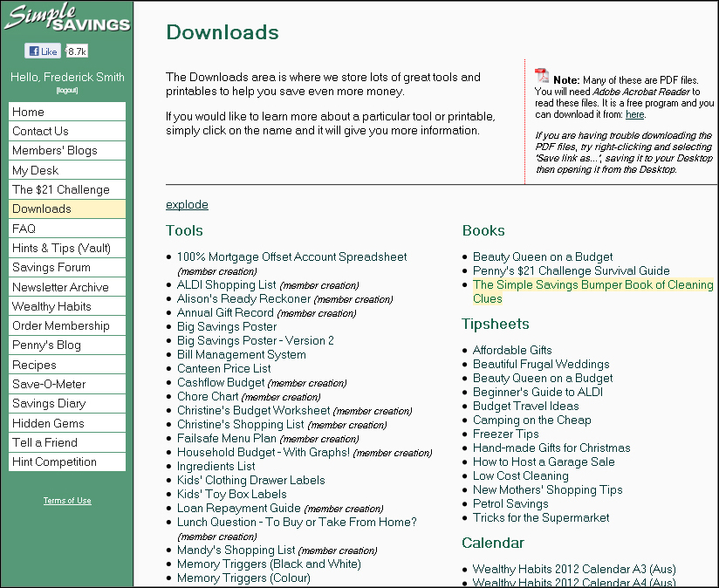
Task: Open Loan Repayment Guide
Action: [x=239, y=509]
